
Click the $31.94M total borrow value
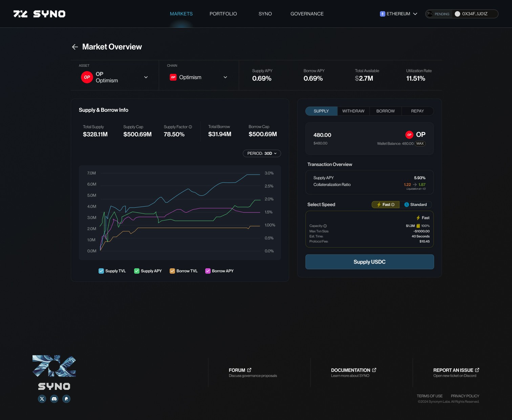[220, 134]
